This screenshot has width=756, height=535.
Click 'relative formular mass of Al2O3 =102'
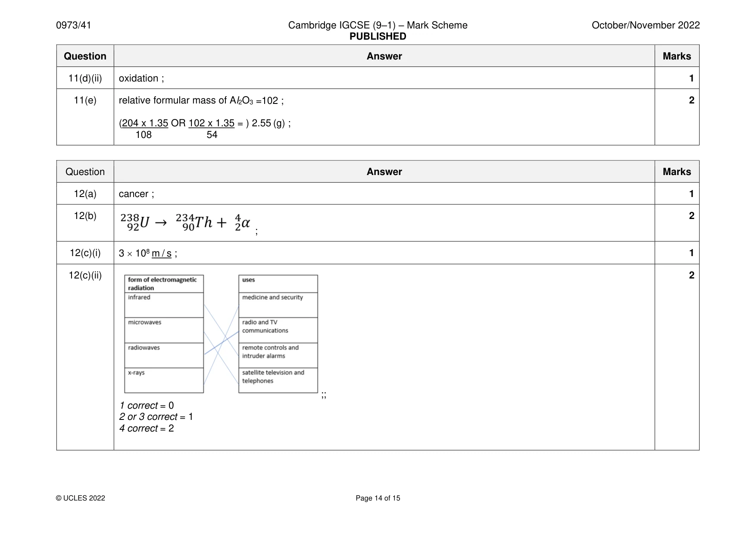tap(199, 100)
